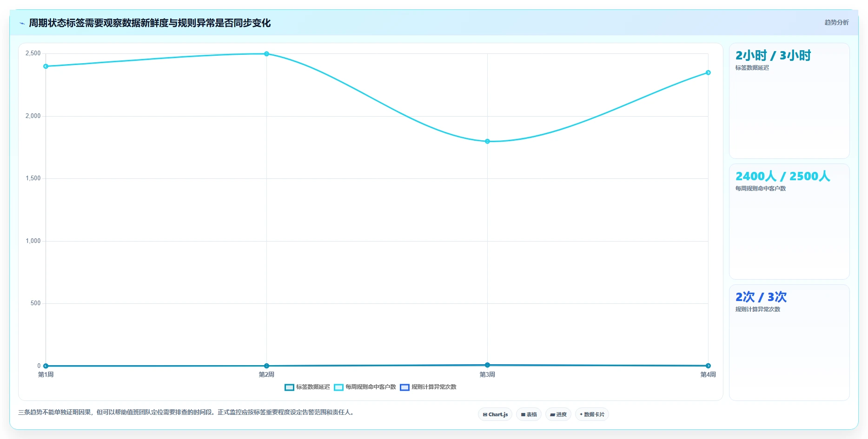Click the 第2周 delay point near zero
The image size is (868, 439).
(266, 366)
